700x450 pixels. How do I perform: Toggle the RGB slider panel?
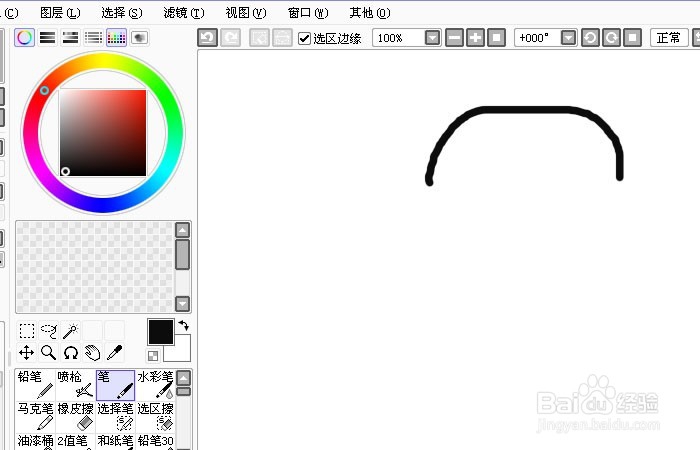(47, 38)
